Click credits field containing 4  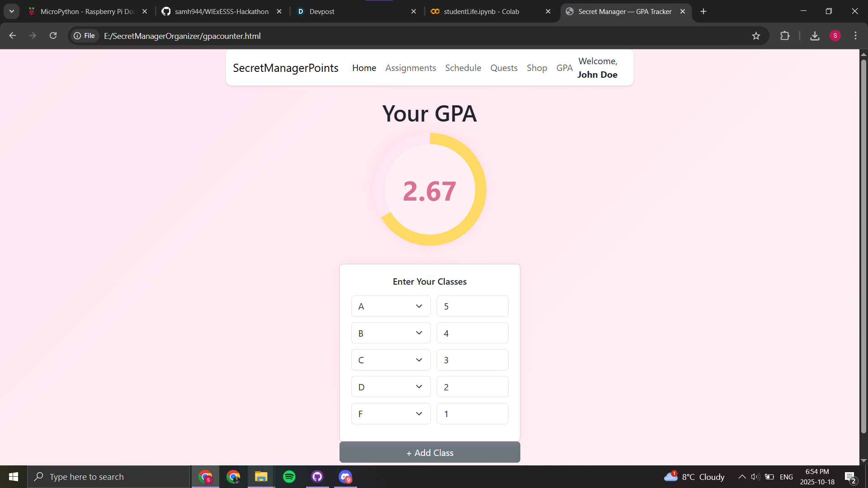pyautogui.click(x=472, y=333)
